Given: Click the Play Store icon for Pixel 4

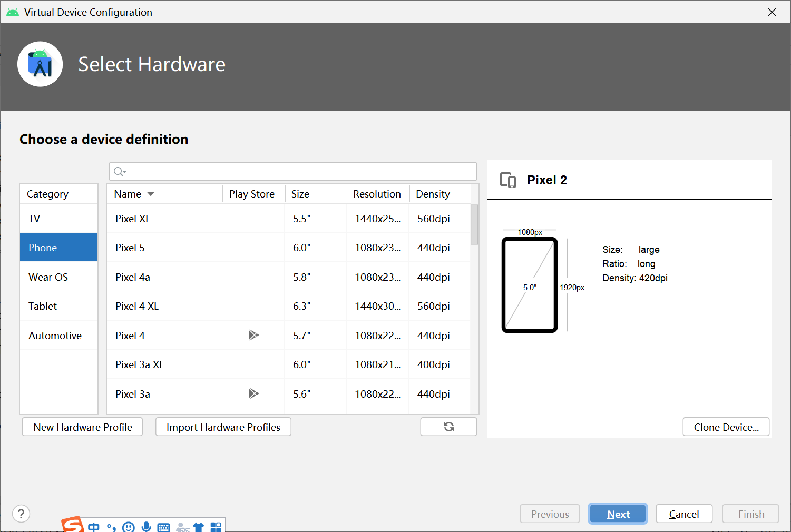Looking at the screenshot, I should pos(253,335).
